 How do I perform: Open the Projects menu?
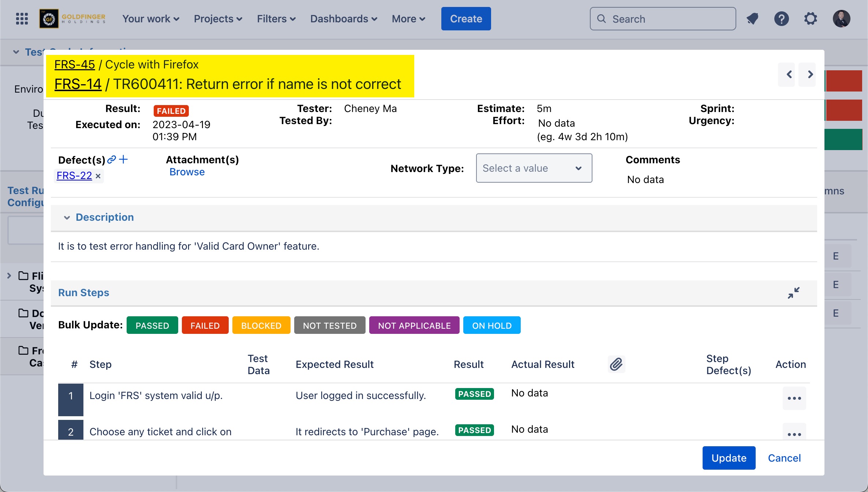tap(218, 19)
